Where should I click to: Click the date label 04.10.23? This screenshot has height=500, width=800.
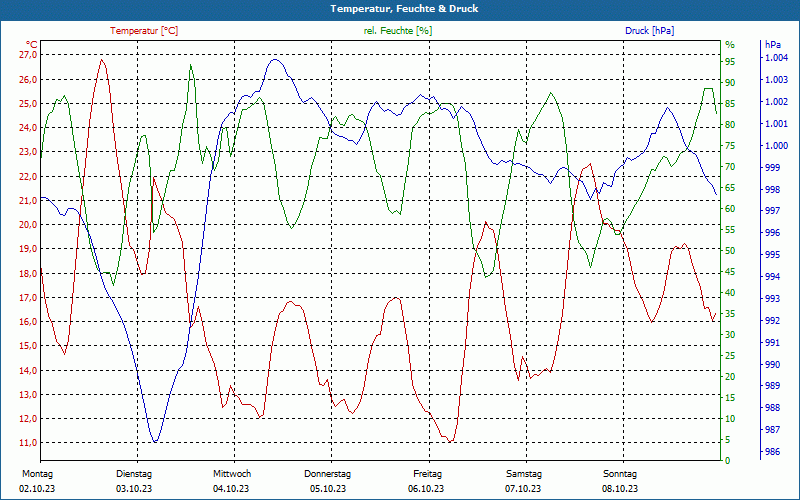pyautogui.click(x=231, y=489)
